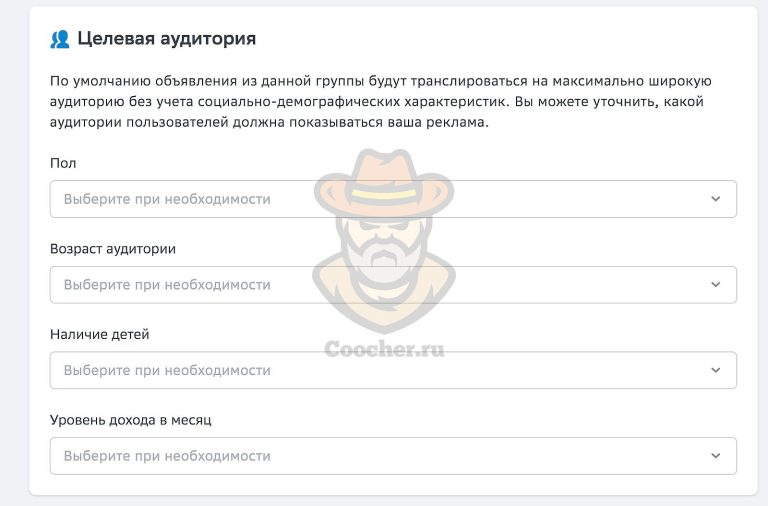Click the Возраст аудитории label

pos(113,249)
